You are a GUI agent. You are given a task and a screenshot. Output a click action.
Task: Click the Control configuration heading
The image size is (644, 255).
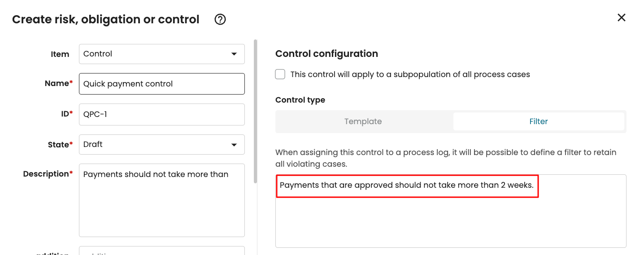[326, 54]
